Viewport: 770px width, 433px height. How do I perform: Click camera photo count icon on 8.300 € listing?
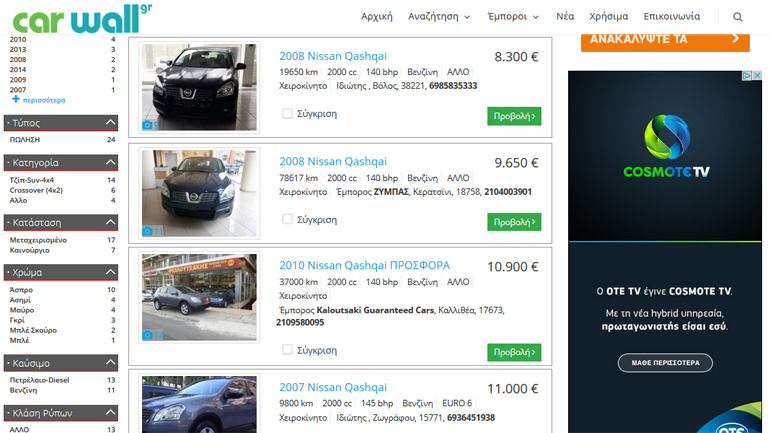(x=147, y=125)
